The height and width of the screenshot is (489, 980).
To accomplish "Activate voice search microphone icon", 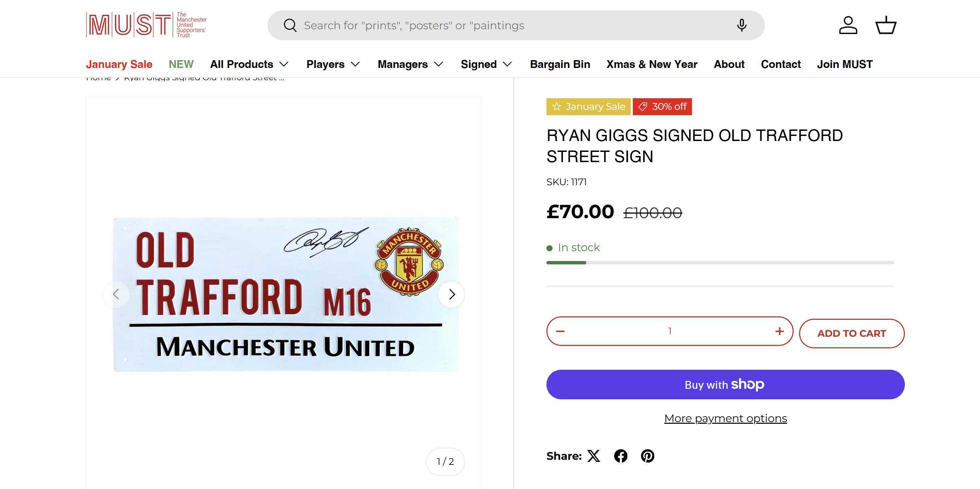I will point(741,25).
